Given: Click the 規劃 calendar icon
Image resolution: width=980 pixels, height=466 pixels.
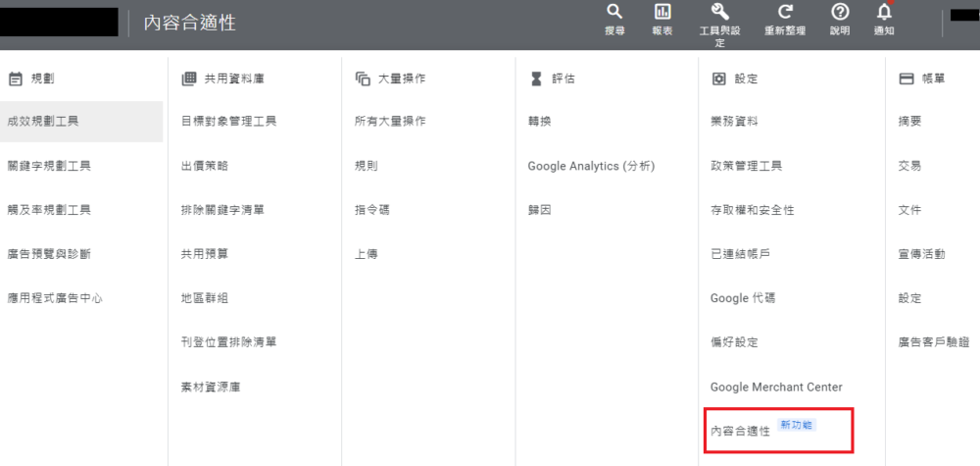Looking at the screenshot, I should pos(15,78).
